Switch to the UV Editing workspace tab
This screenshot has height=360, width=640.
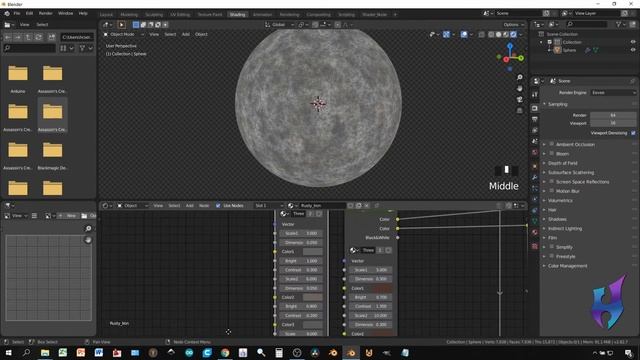[x=180, y=15]
